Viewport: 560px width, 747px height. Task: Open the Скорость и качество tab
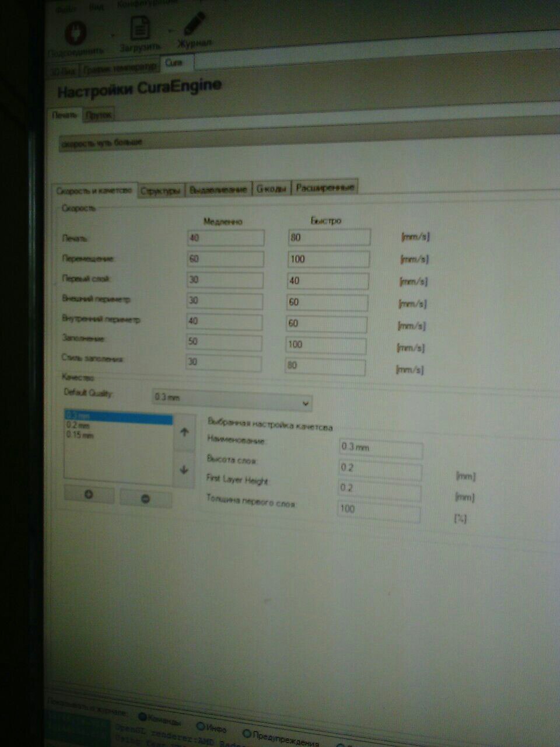point(94,190)
